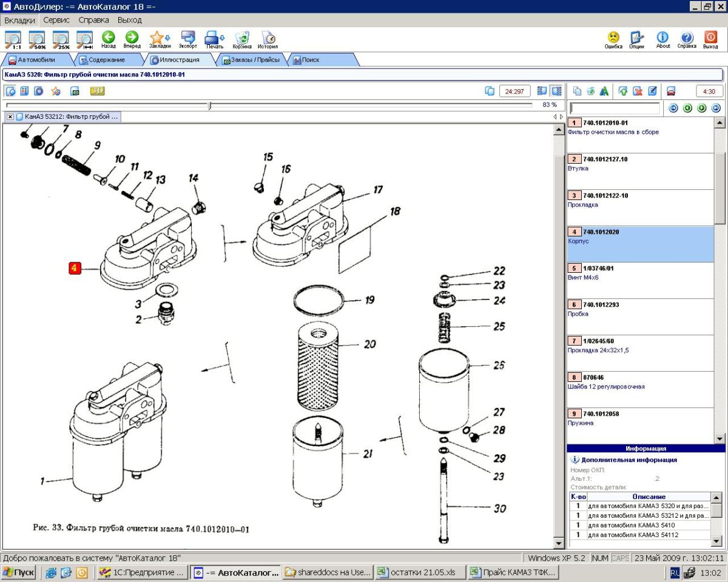Screen dimensions: 728x582
Task: Close the КамАЗ 53212 illustration tab
Action: pyautogui.click(x=10, y=116)
